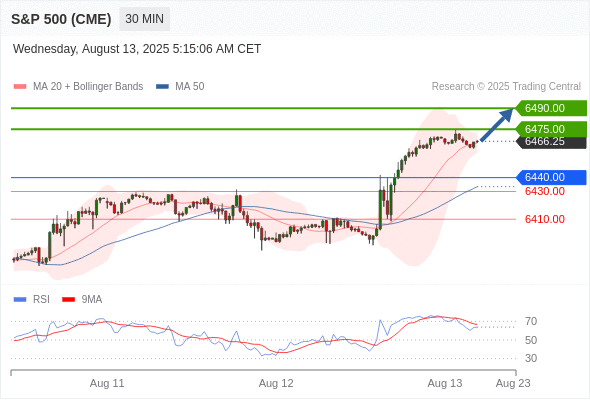Click the blue upward forecast arrow
Screen dimensions: 590x400
click(x=497, y=125)
